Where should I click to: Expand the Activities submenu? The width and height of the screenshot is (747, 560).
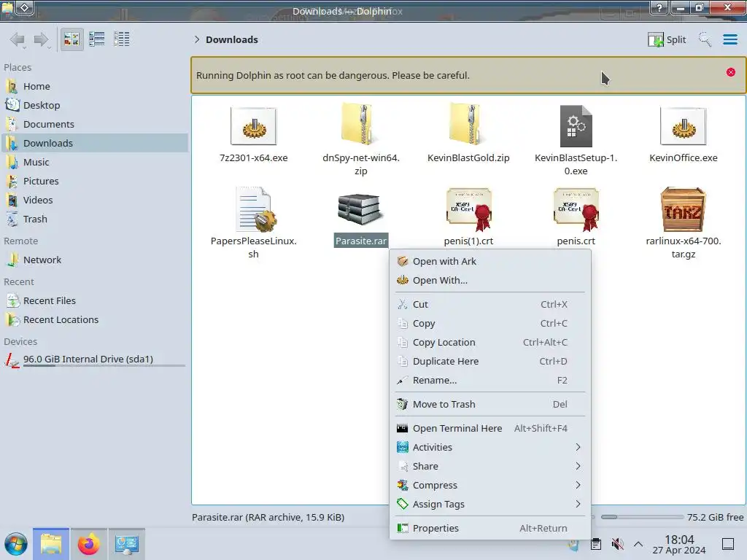pyautogui.click(x=490, y=447)
